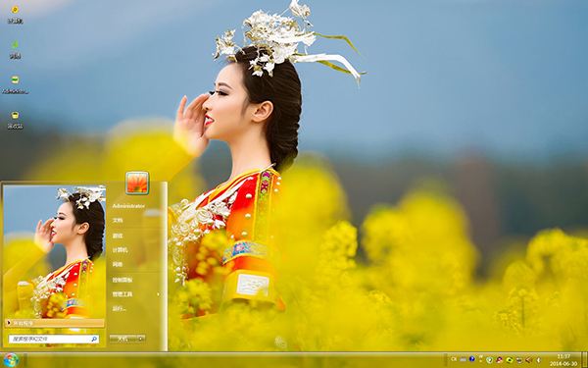Click the clock showing 2014-06-30

563,360
